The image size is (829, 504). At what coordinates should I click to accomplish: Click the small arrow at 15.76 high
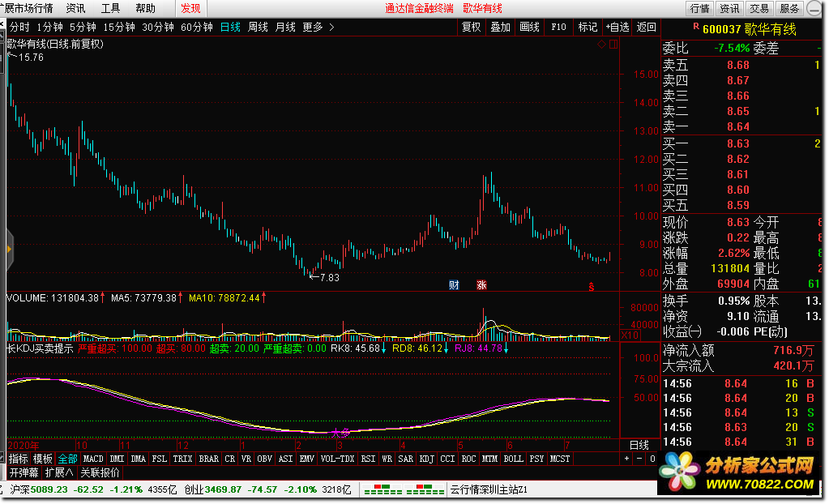(11, 56)
